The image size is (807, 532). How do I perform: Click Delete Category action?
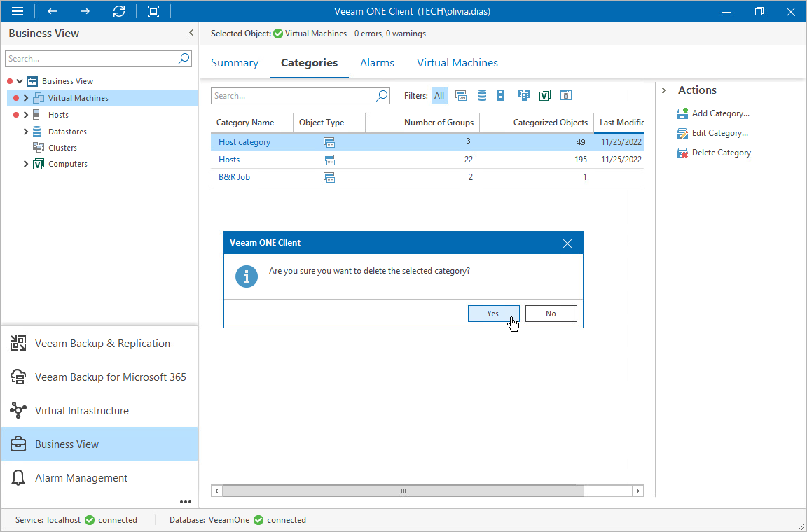(714, 153)
